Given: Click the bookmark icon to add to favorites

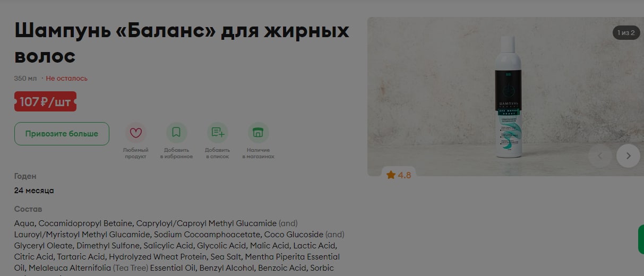Looking at the screenshot, I should 176,133.
